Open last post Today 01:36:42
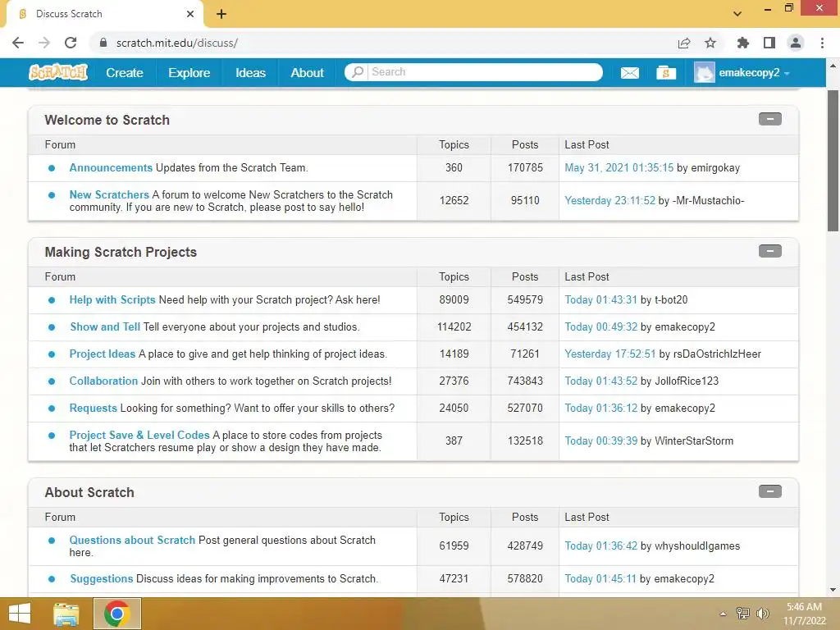 601,546
